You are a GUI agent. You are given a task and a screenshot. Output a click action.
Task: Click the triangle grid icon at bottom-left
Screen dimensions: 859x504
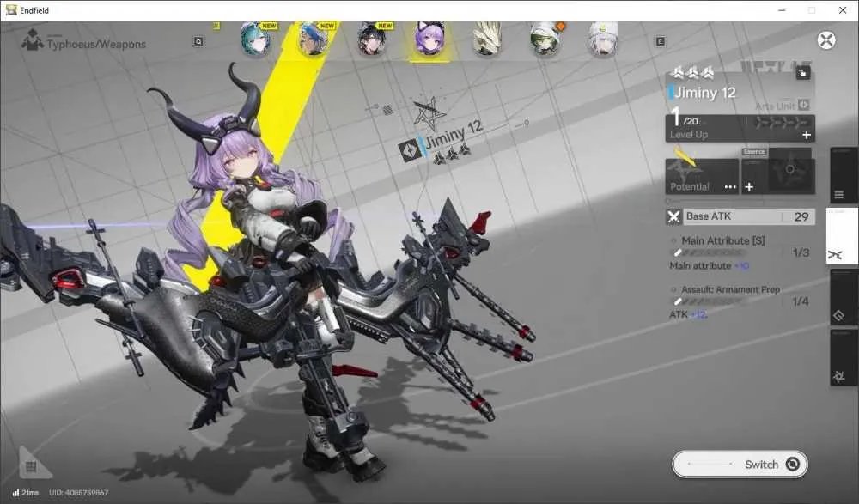click(34, 464)
